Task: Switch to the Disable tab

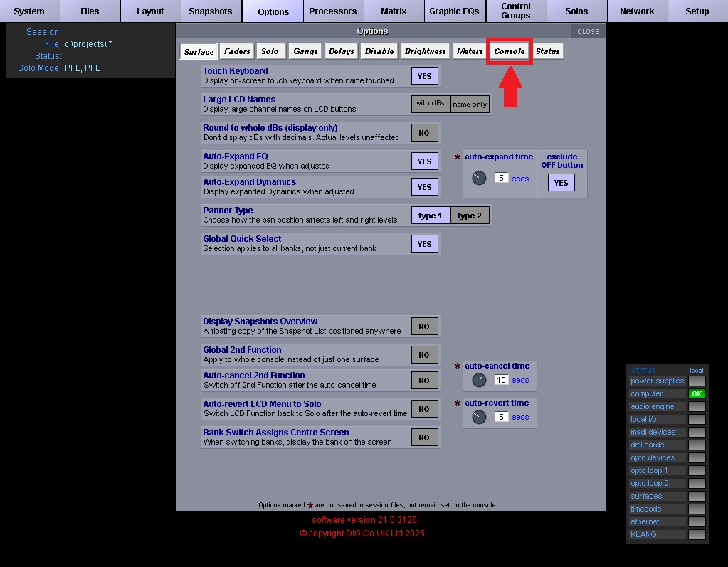Action: tap(379, 51)
